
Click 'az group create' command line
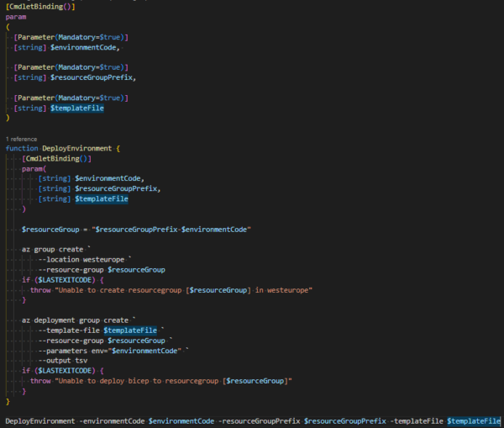pos(52,250)
